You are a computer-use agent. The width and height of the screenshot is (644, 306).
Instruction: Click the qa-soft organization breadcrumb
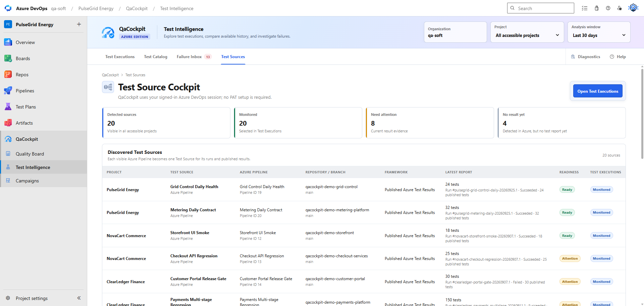click(x=58, y=8)
